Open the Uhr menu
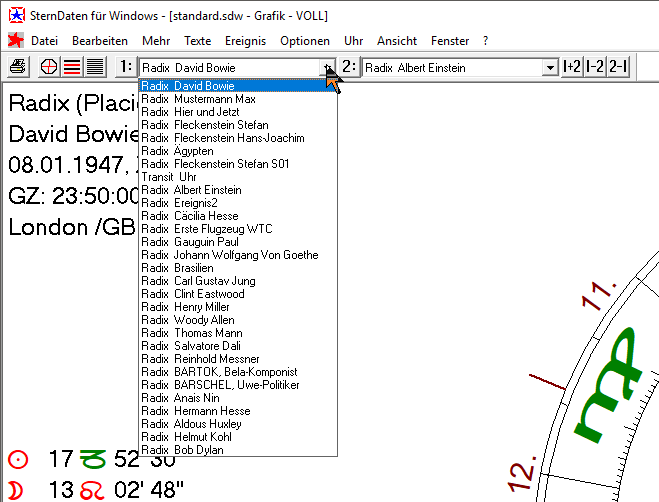Screen dimensions: 659x502 point(353,41)
